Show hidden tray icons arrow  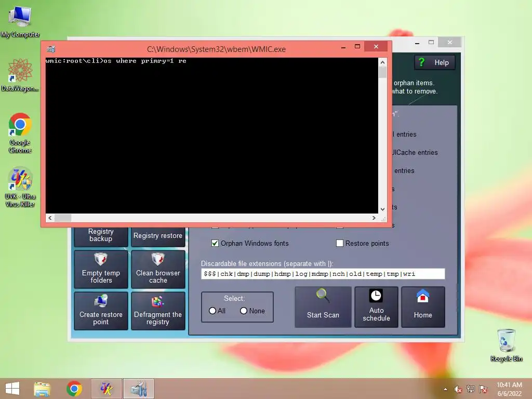point(445,389)
